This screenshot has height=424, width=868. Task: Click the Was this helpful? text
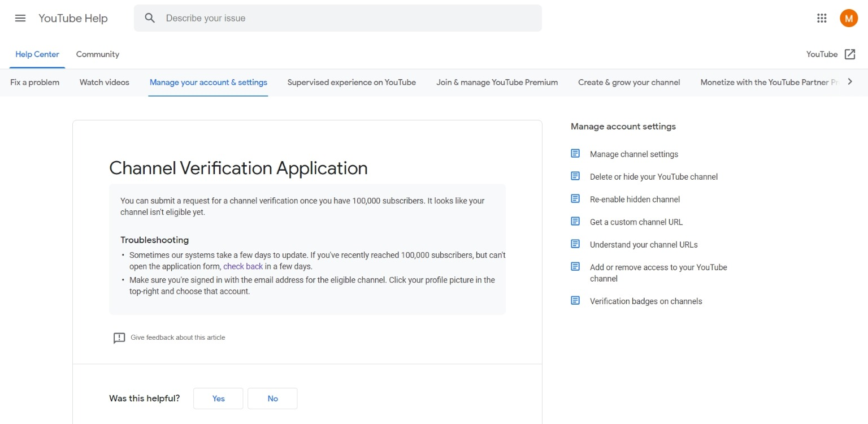(x=145, y=399)
